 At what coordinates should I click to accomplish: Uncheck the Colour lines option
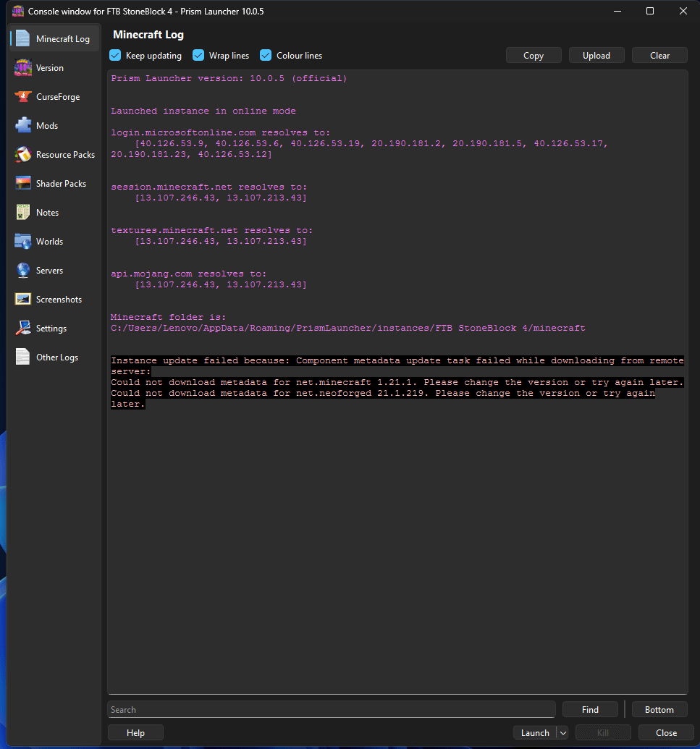click(266, 56)
